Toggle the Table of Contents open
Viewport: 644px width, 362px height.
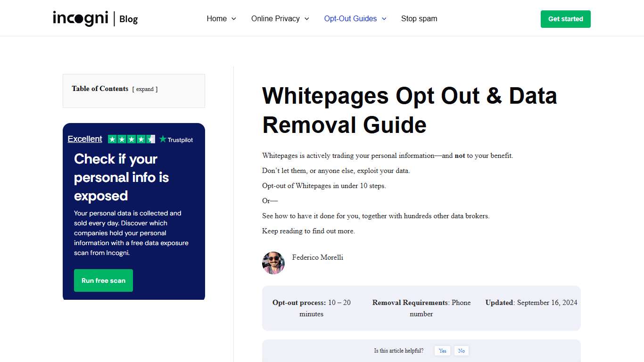[145, 89]
